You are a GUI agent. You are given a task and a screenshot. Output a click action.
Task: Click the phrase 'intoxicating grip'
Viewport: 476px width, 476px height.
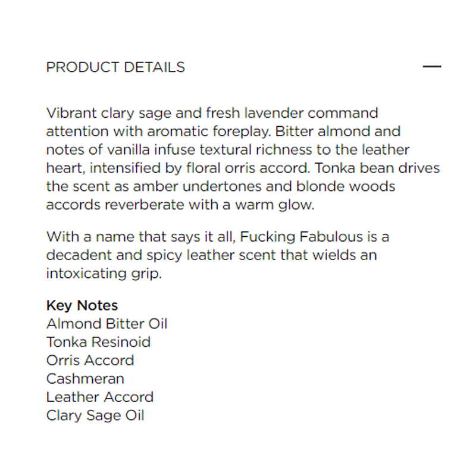point(102,274)
